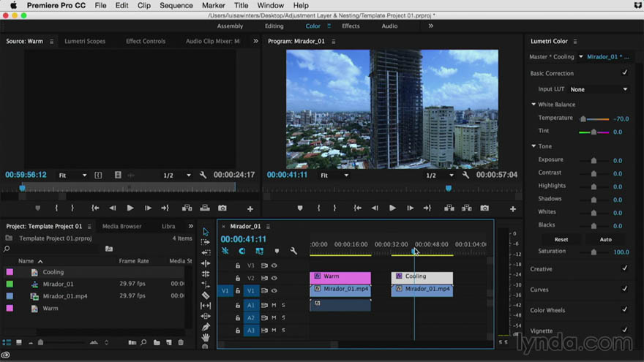Screen dimensions: 644x362
Task: Mute audio track A1
Action: [274, 306]
